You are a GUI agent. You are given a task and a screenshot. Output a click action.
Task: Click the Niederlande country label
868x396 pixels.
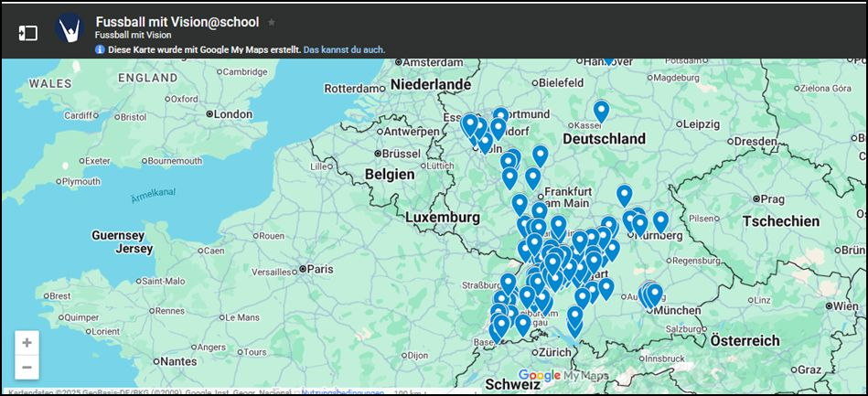click(x=431, y=85)
